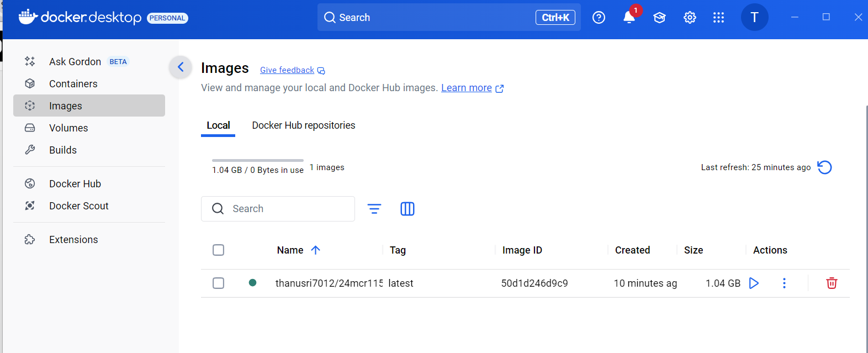
Task: Click the 1.04 GB size cell
Action: coord(723,283)
